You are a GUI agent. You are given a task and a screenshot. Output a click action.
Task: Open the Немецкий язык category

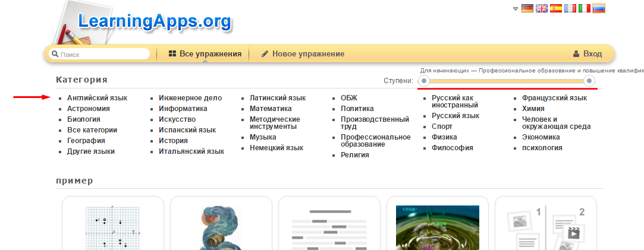tap(277, 147)
